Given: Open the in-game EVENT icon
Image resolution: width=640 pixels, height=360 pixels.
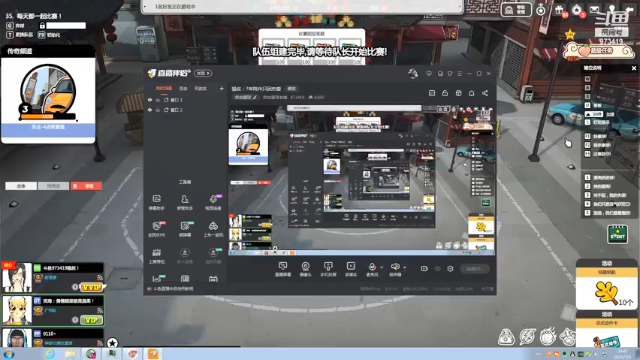Looking at the screenshot, I should tap(617, 234).
